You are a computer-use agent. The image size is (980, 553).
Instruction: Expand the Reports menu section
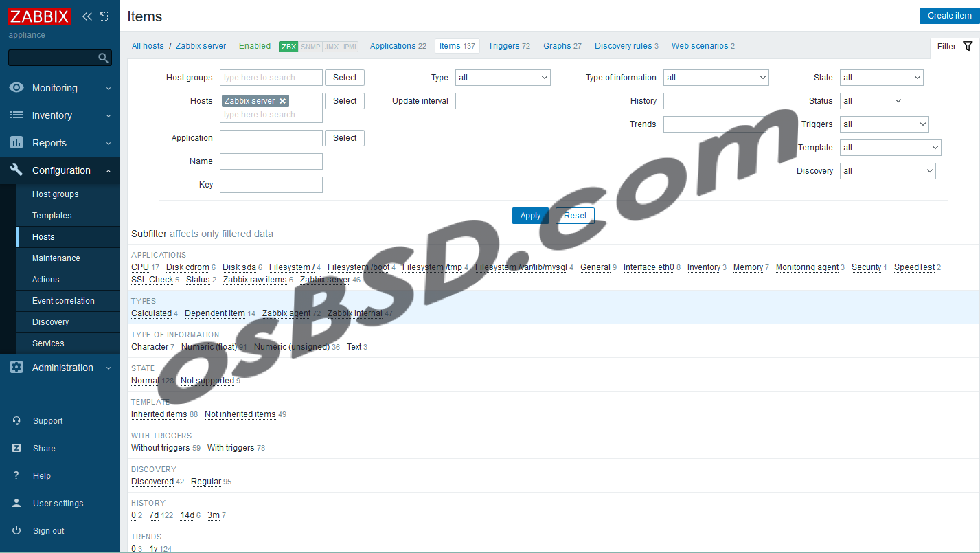[x=60, y=143]
